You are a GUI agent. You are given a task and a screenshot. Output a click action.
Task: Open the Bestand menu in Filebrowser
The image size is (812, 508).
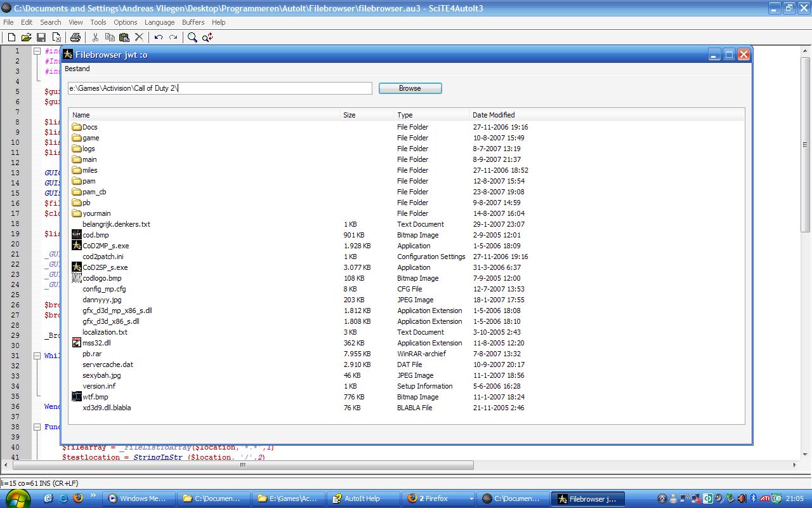coord(77,69)
